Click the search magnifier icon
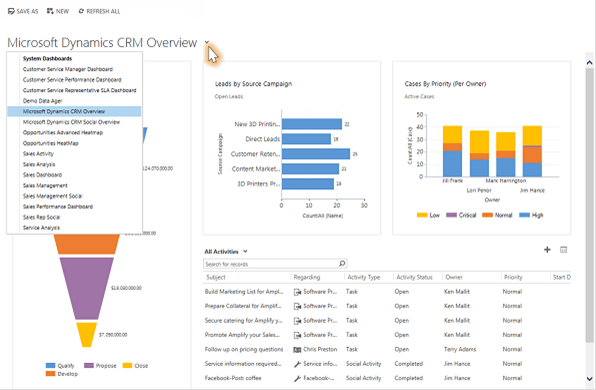This screenshot has width=596, height=390. pos(342,263)
